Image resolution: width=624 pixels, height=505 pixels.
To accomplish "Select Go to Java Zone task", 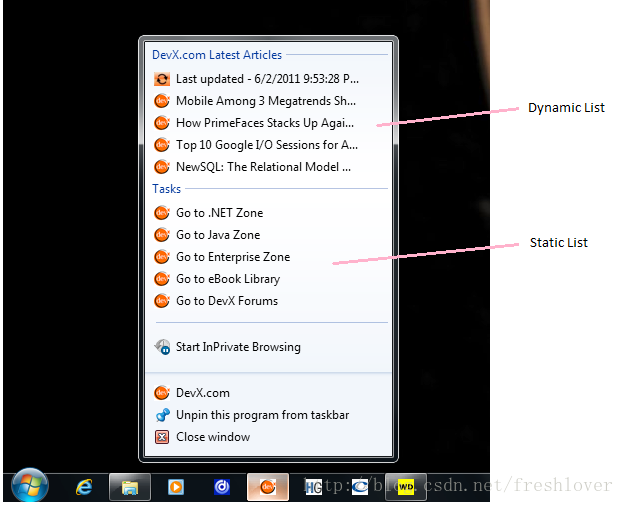I will [218, 235].
